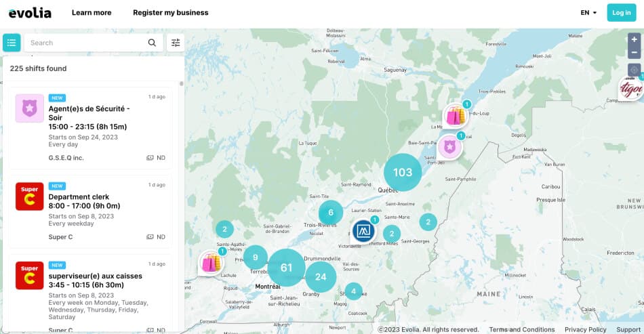Open shopping bags marker near Lachute
644x334 pixels.
[x=211, y=263]
